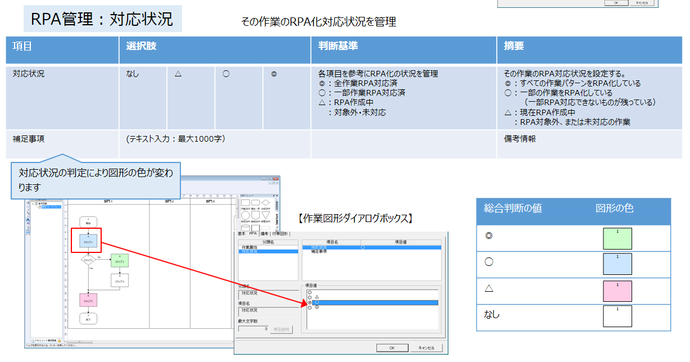
Task: Click キャンセル in the 作業図形 dialog box
Action: 426,348
